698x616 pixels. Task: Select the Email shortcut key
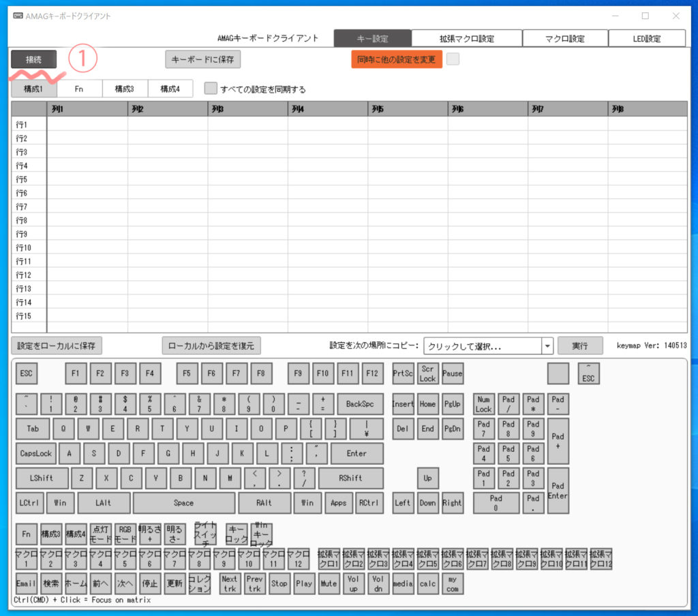click(26, 584)
